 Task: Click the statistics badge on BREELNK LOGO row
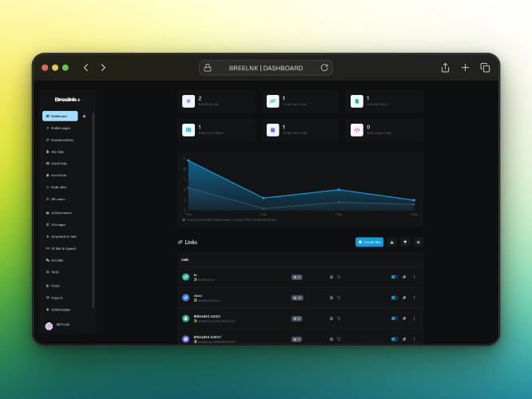tap(296, 318)
